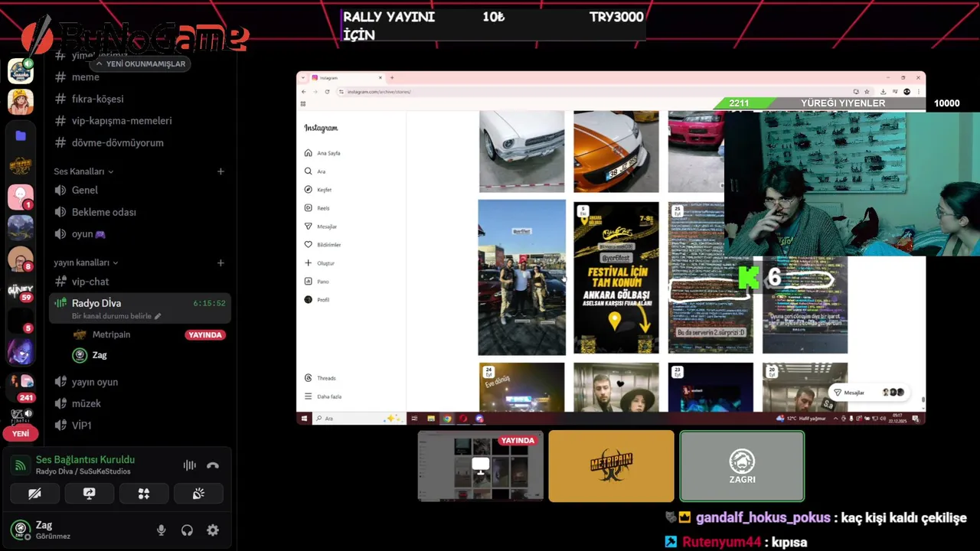Share your screen in voice panel
The height and width of the screenshot is (551, 980).
[89, 494]
